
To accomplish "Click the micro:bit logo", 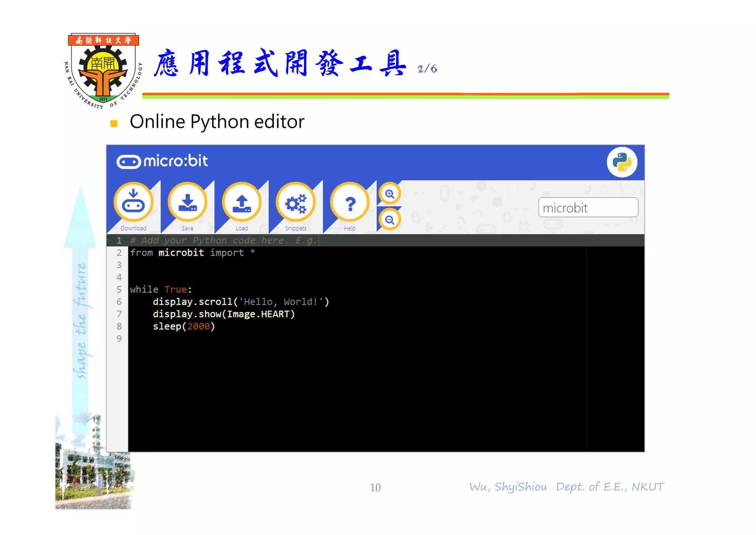I will tap(162, 161).
